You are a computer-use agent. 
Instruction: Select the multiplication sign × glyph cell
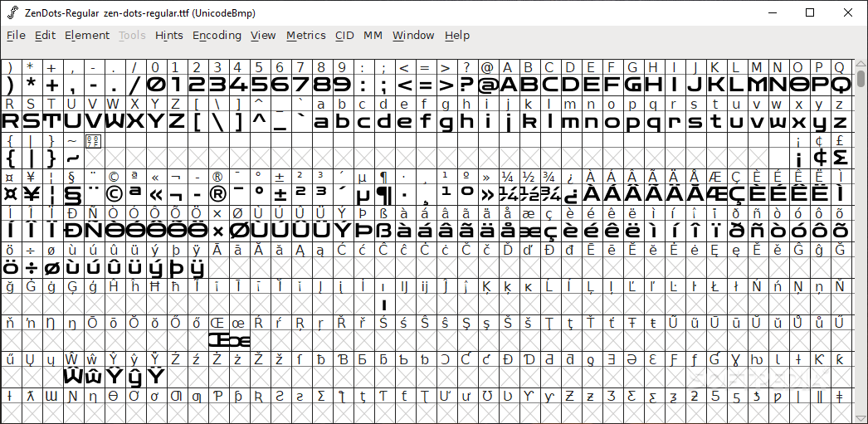point(217,231)
